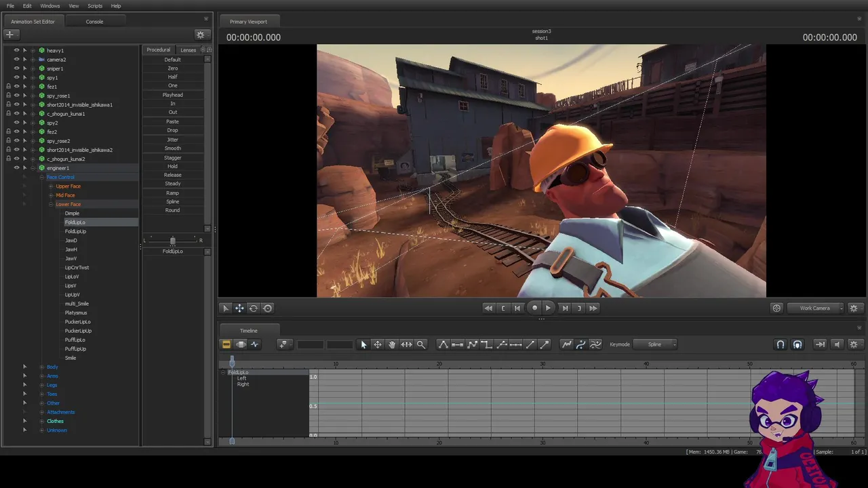Select the Procedural tab
Screen dimensions: 868x488
[x=159, y=49]
